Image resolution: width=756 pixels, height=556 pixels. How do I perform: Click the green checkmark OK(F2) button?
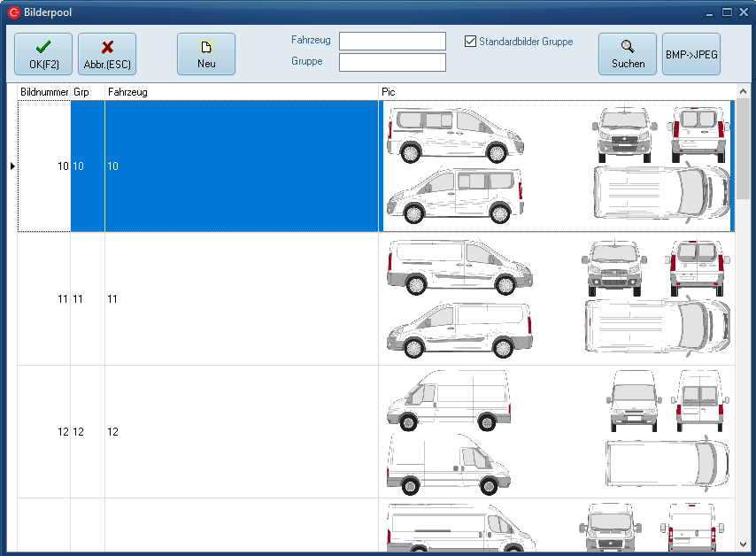click(42, 54)
